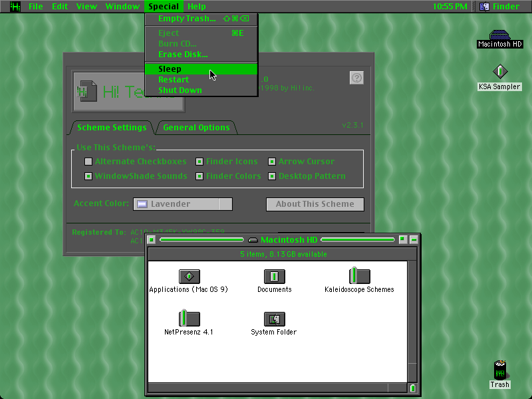Open the Hi! Apple menu icon
Image resolution: width=532 pixels, height=399 pixels.
pos(15,6)
